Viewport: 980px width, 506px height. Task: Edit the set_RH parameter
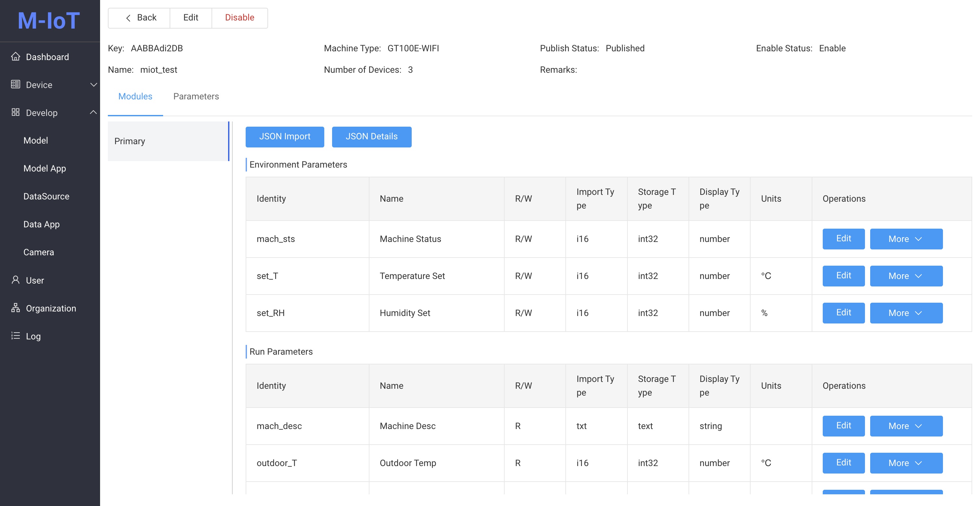coord(844,313)
